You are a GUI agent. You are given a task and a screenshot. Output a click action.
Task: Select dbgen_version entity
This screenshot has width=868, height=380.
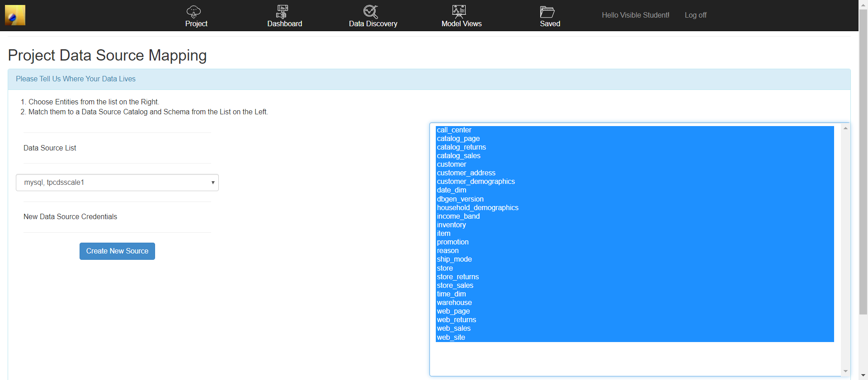pyautogui.click(x=635, y=199)
